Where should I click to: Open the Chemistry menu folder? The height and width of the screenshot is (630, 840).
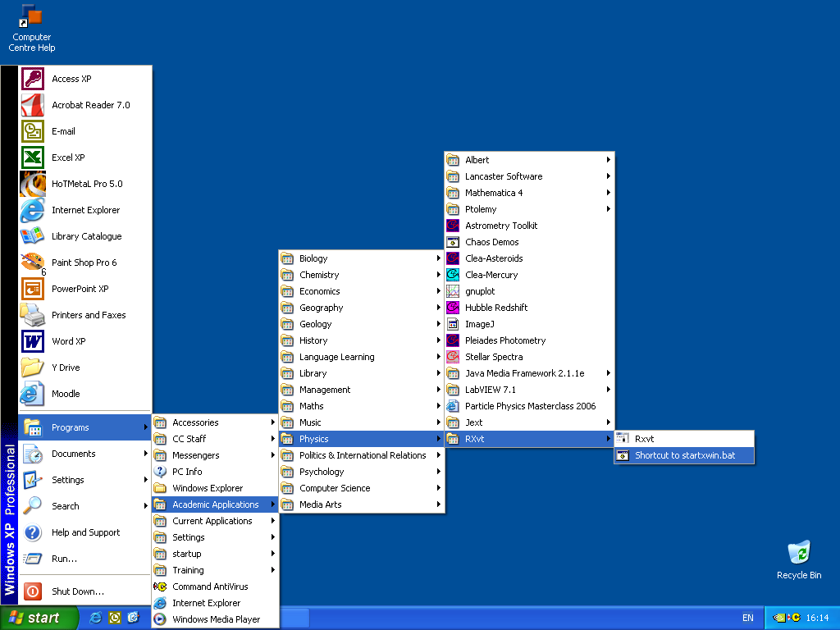pos(362,275)
